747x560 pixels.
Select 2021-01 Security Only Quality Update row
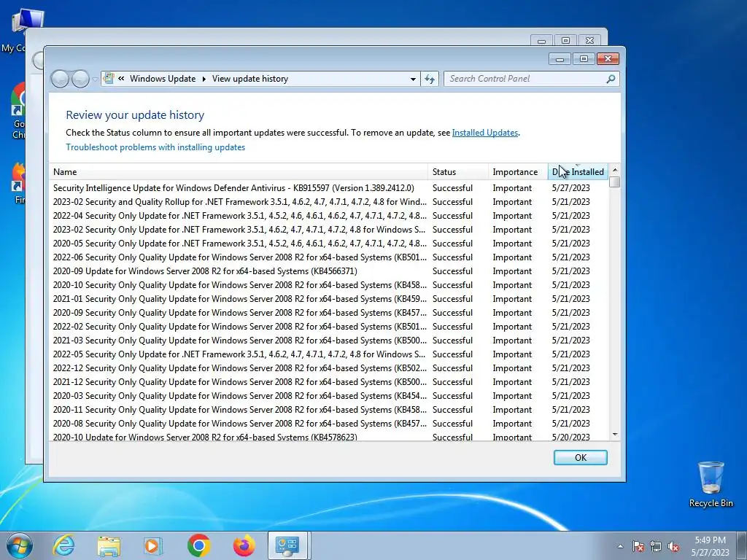point(329,298)
